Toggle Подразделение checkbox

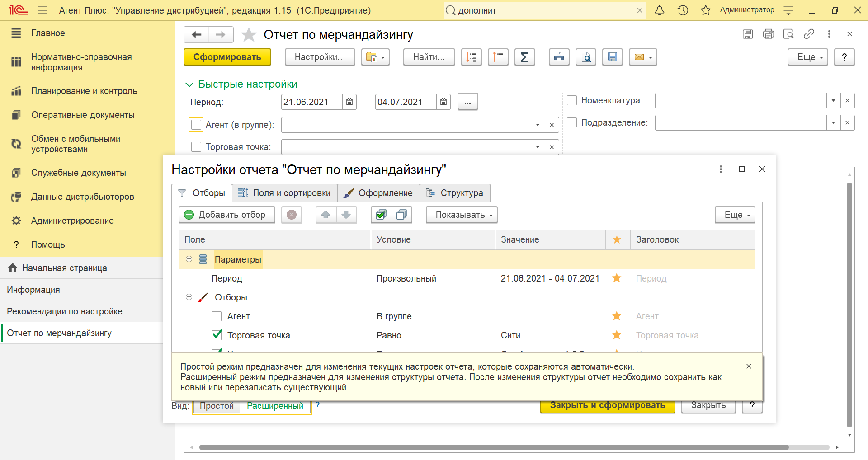[572, 122]
